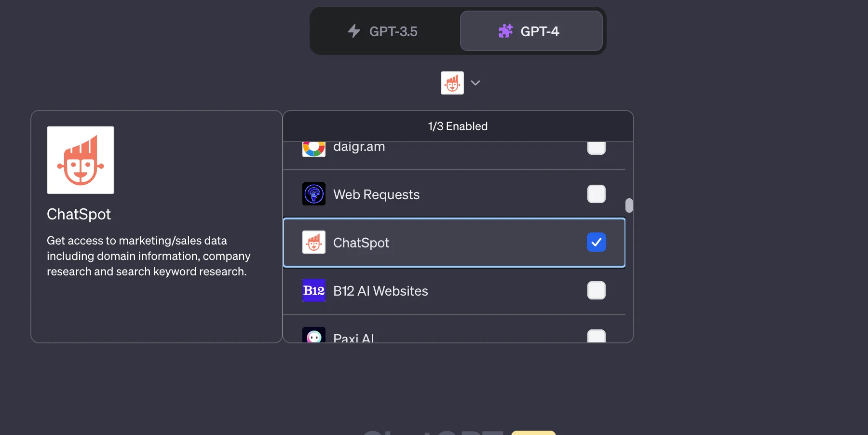Click the ChatSpot description paragraph
Viewport: 868px width, 435px height.
click(x=149, y=256)
